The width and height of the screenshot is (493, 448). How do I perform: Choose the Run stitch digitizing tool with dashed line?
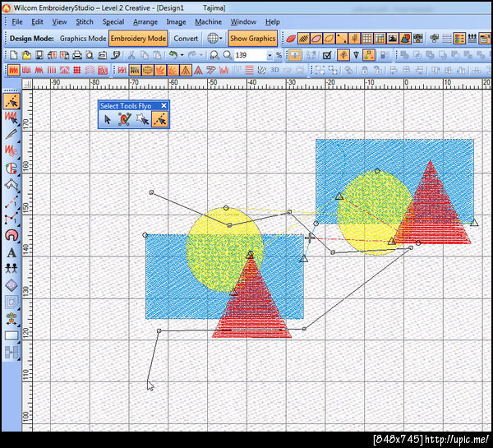pos(12,201)
